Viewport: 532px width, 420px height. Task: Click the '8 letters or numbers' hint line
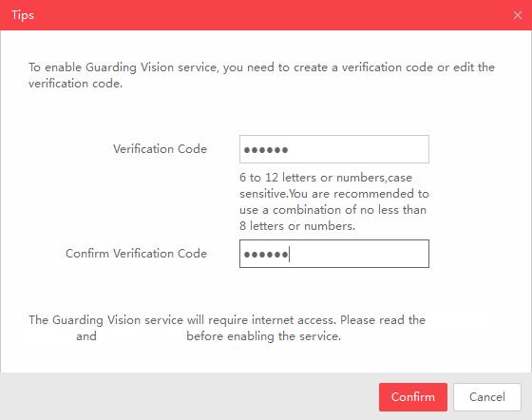297,226
